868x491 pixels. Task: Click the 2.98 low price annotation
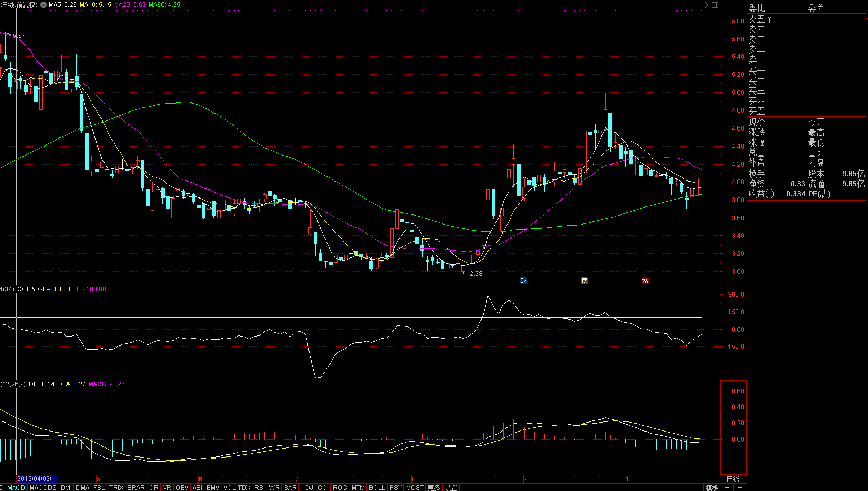(476, 274)
